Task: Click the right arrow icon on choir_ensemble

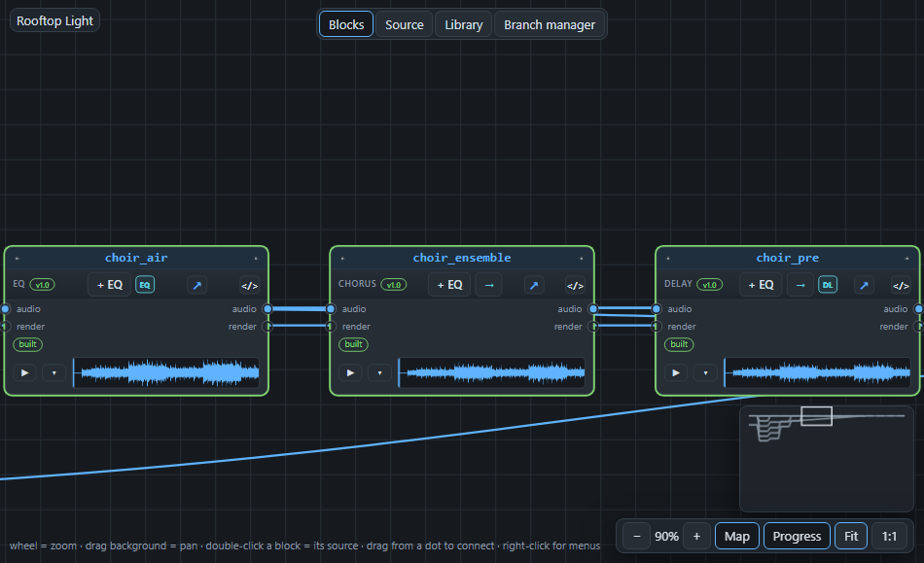Action: click(x=489, y=285)
